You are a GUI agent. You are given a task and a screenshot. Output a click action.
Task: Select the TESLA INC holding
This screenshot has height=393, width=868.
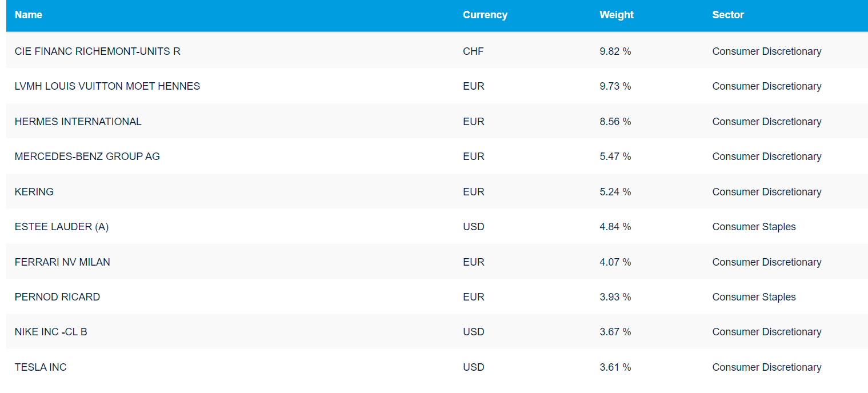[41, 367]
